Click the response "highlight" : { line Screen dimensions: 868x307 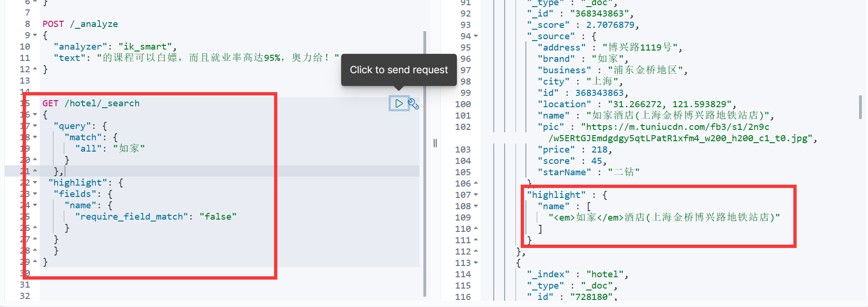567,195
